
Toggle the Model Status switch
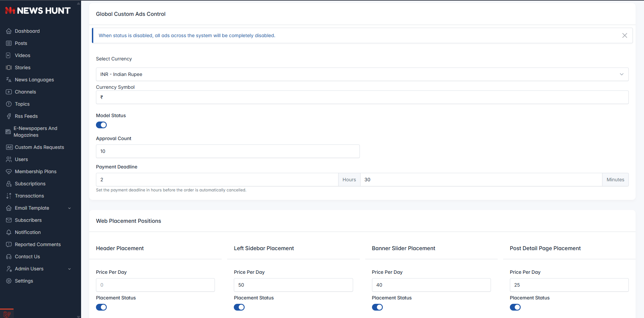[101, 125]
